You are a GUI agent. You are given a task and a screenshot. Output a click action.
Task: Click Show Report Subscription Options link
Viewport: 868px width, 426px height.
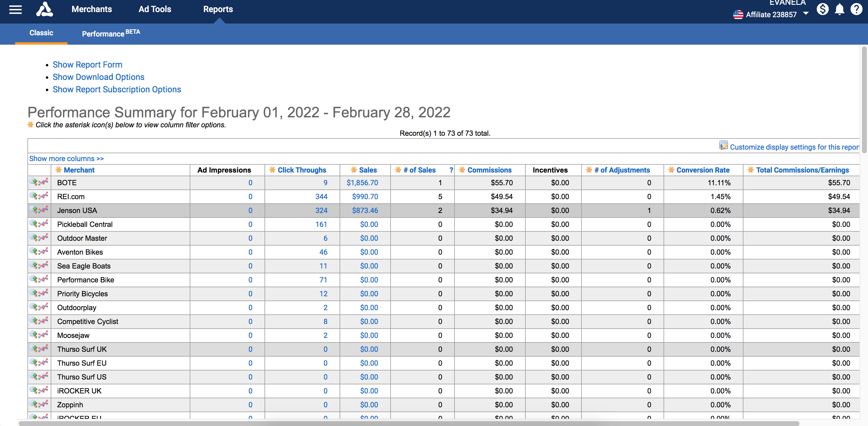point(117,90)
